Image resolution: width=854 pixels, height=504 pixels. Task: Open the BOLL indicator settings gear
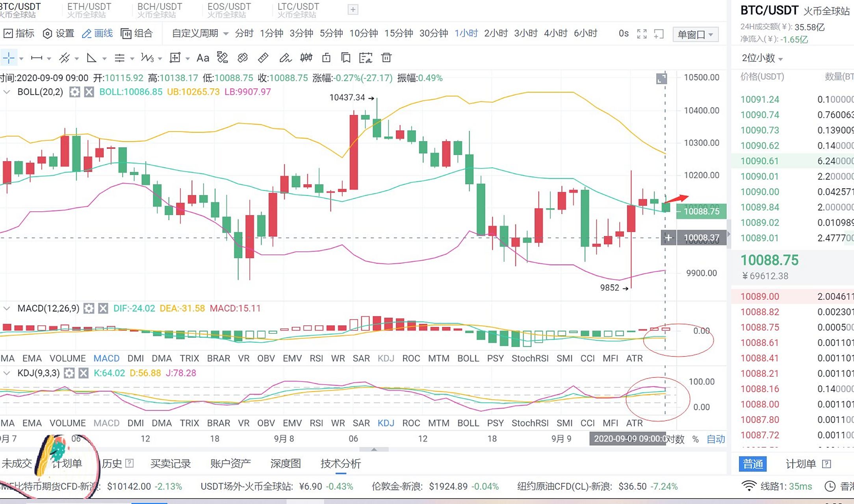[x=74, y=92]
